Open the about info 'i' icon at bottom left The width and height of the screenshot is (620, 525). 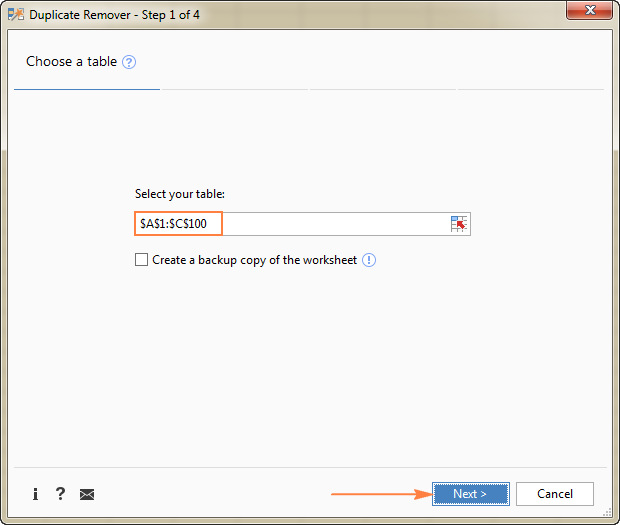(x=35, y=494)
